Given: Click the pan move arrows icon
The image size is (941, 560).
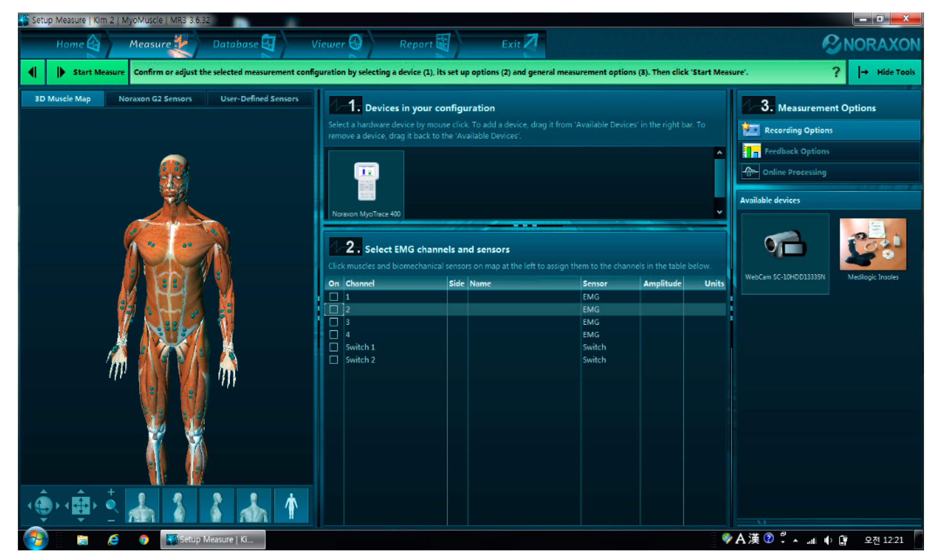Looking at the screenshot, I should pyautogui.click(x=81, y=506).
